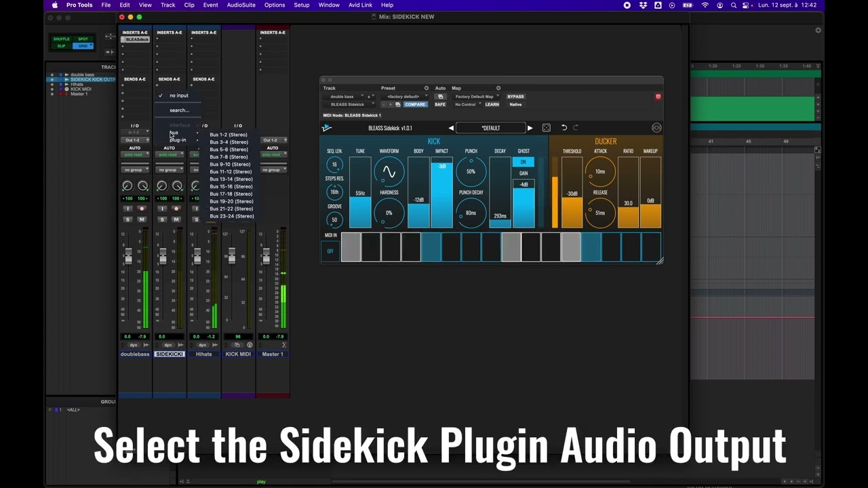Open Out 1-2 output selector on Master 1
Viewport: 868px width, 488px height.
273,140
